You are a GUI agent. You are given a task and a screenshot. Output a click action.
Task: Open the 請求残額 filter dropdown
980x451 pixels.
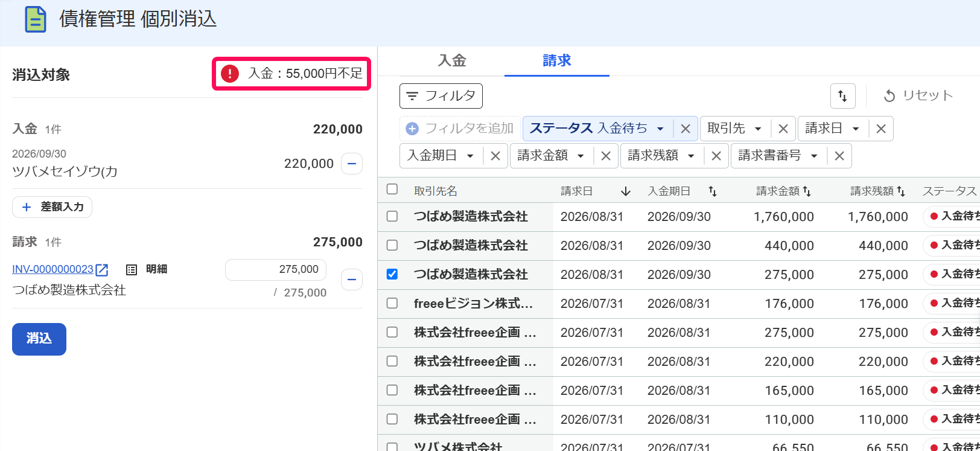coord(661,156)
